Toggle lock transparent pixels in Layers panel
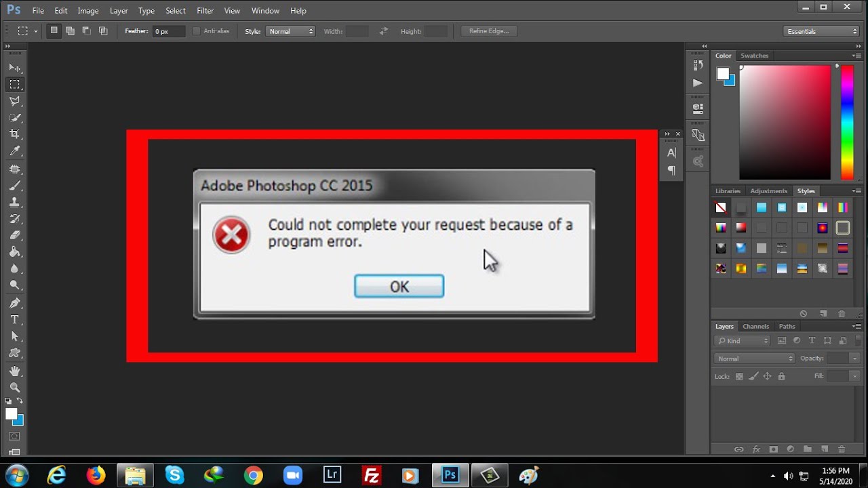This screenshot has width=868, height=488. [x=738, y=376]
